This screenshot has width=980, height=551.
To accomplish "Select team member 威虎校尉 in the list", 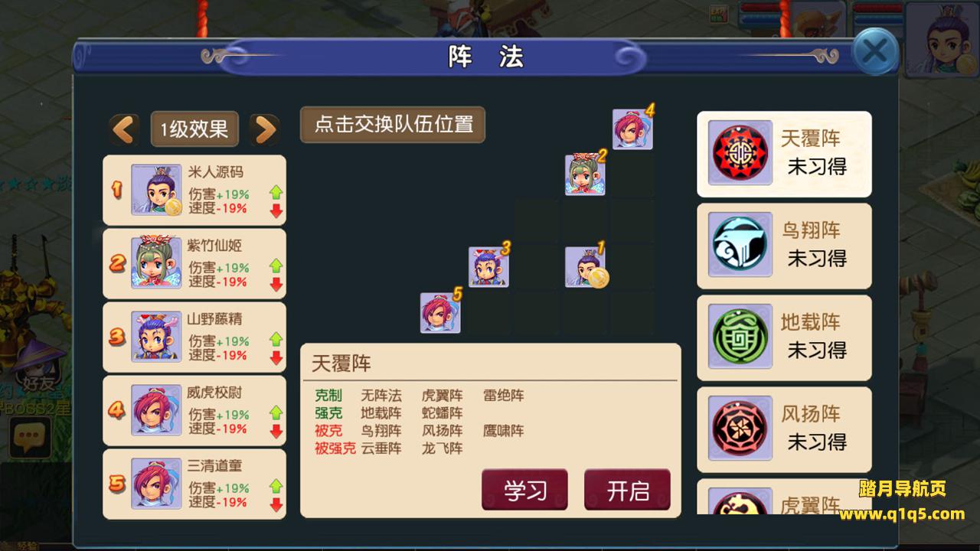I will point(194,410).
